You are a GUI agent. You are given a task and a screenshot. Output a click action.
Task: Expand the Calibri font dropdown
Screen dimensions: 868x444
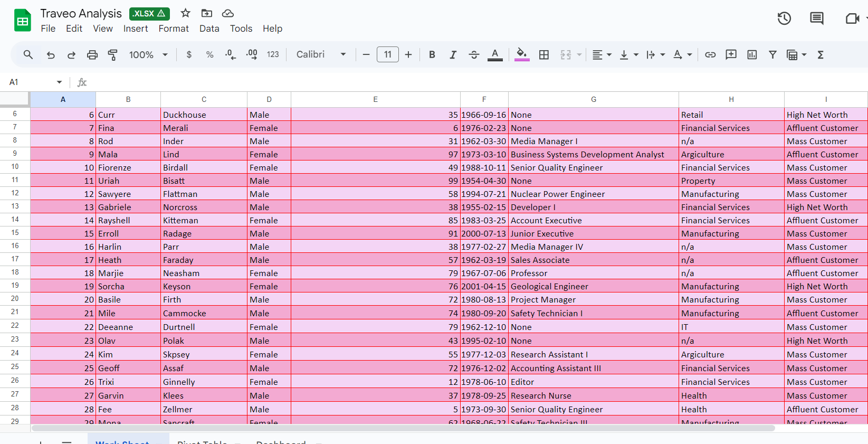click(x=321, y=54)
